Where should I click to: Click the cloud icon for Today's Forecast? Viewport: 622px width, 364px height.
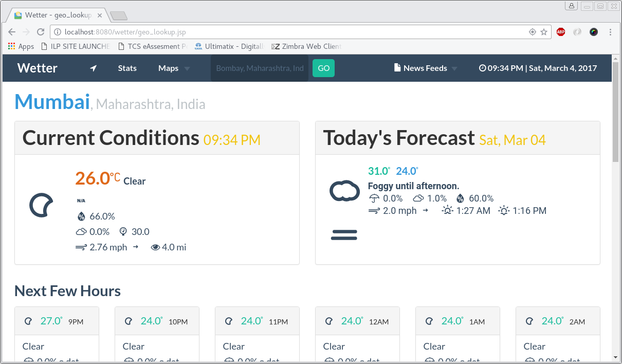[x=344, y=190]
